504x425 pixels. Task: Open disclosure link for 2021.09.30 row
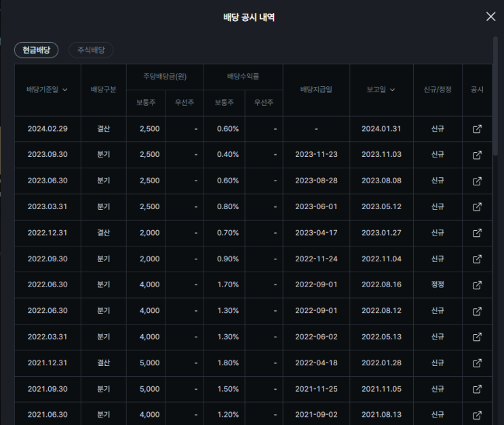coord(477,389)
